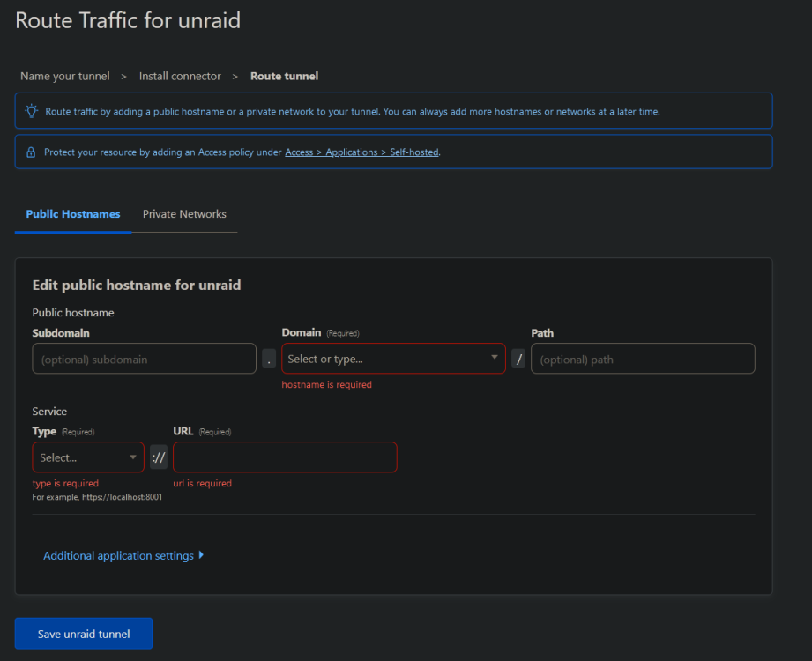Click the '://' protocol separator box
812x661 pixels.
159,457
